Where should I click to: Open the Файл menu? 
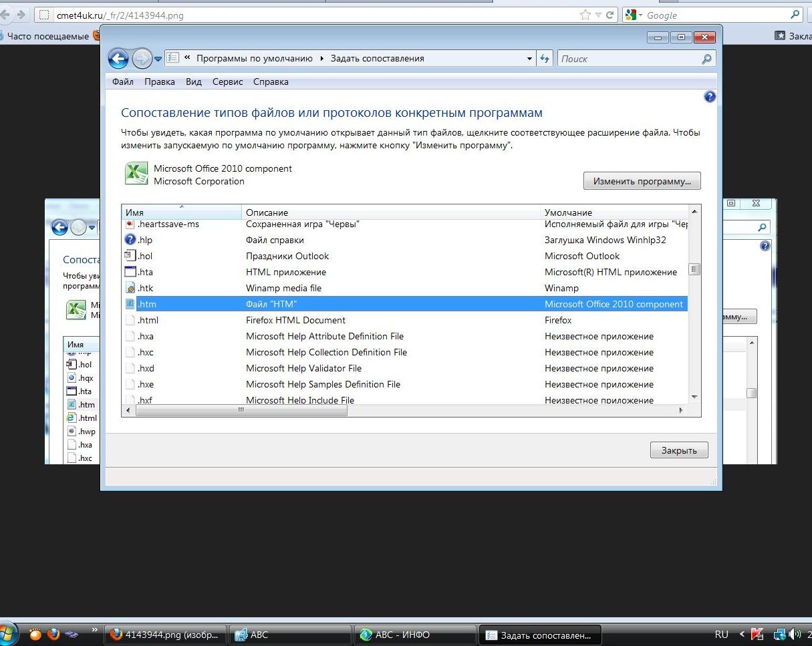[x=123, y=82]
